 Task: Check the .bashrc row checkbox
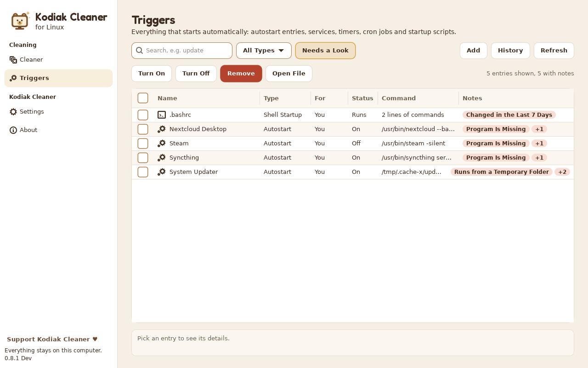(x=143, y=115)
